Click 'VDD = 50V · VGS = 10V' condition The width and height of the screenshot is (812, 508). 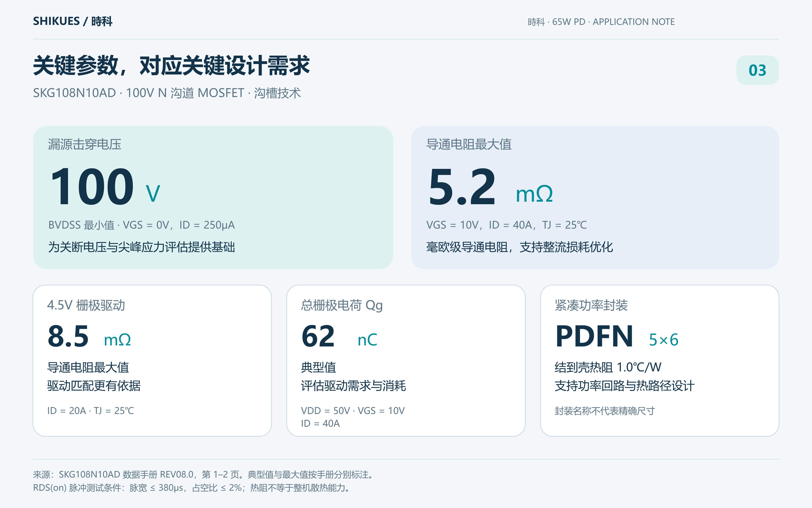coord(353,410)
